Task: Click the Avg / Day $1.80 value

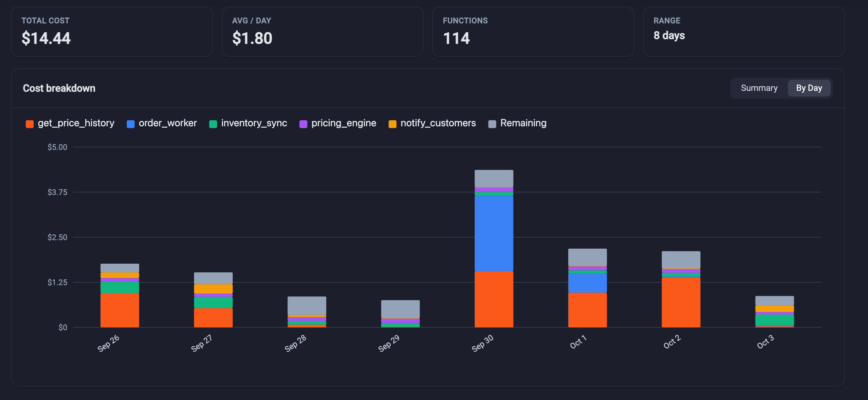Action: [x=252, y=38]
